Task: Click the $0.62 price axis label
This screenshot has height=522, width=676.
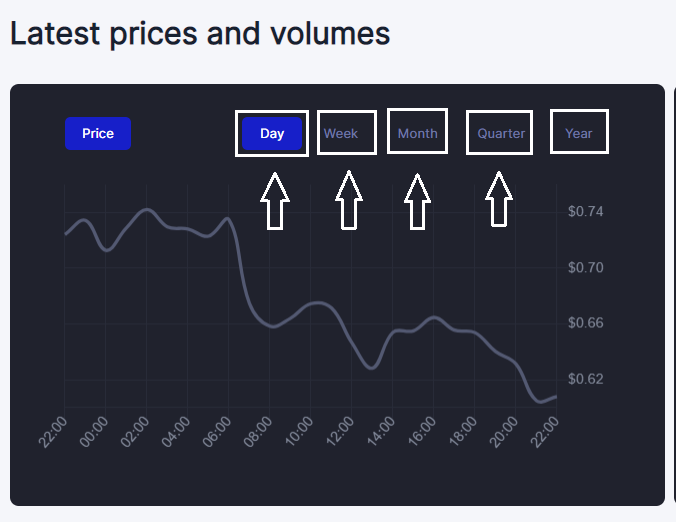Action: coord(585,379)
